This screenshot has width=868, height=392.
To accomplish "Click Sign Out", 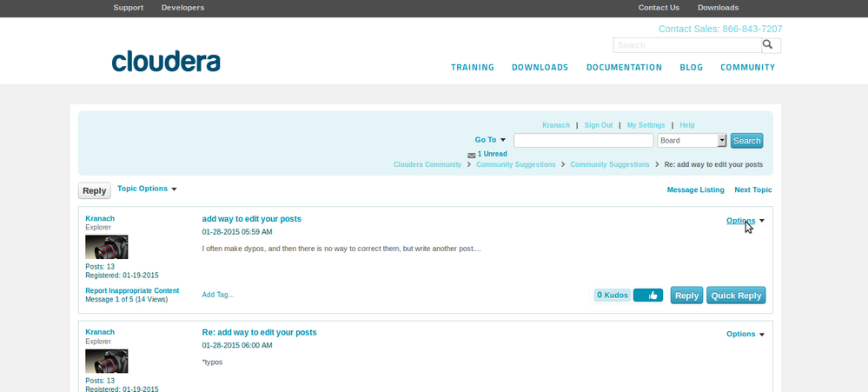I will [x=599, y=125].
